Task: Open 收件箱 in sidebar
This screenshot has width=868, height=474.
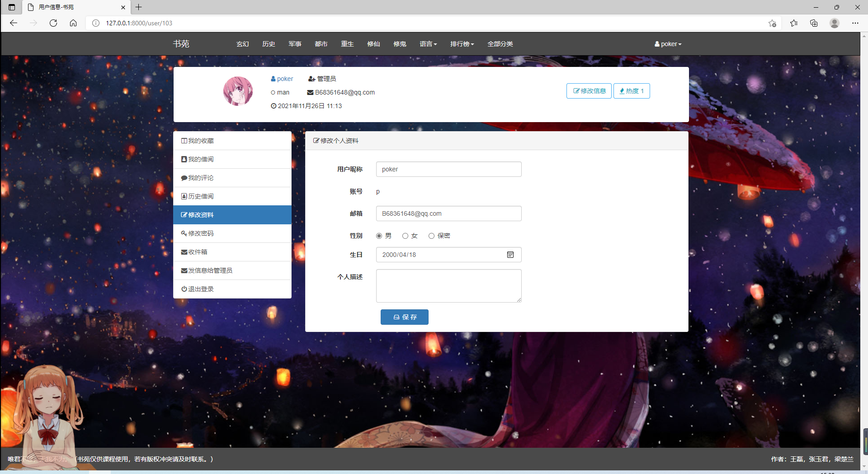Action: pyautogui.click(x=232, y=252)
